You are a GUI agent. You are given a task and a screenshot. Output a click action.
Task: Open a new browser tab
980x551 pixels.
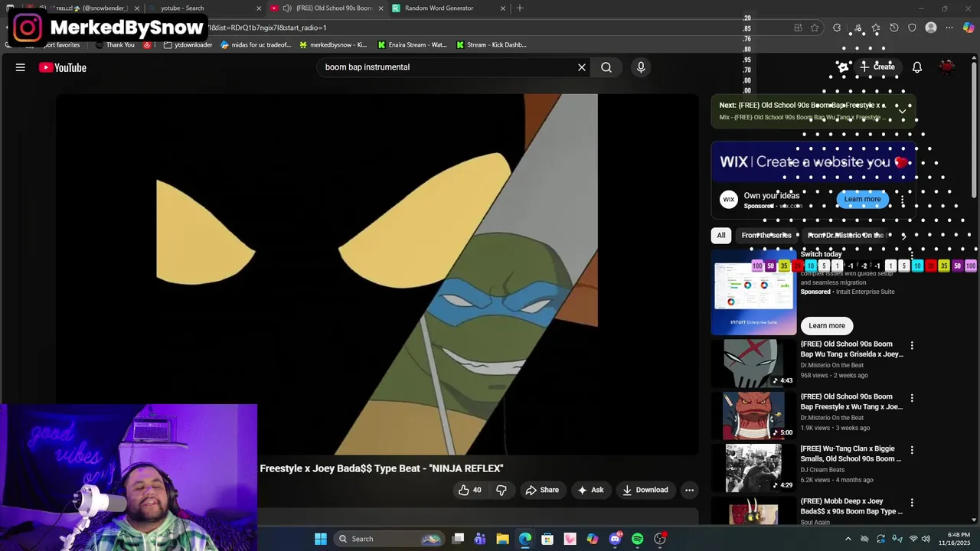520,8
